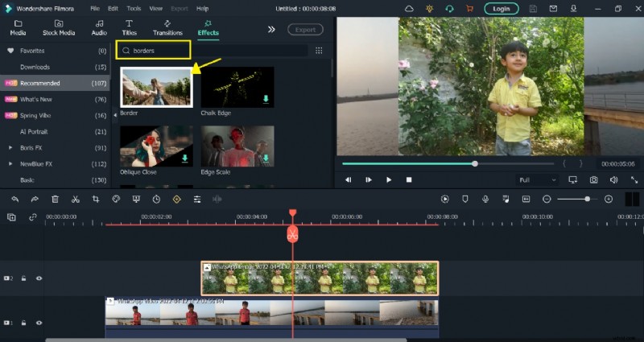Click the preview volume speaker icon
644x342 pixels.
tap(614, 179)
